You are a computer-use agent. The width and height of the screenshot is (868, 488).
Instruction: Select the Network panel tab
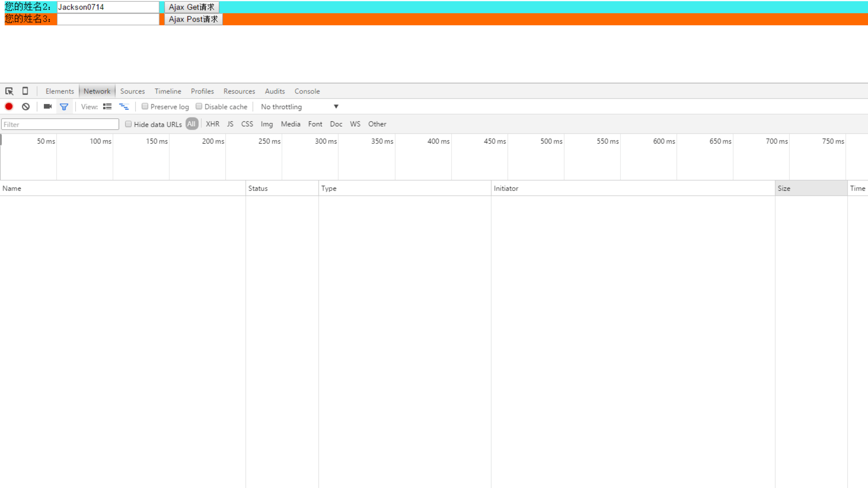coord(97,91)
